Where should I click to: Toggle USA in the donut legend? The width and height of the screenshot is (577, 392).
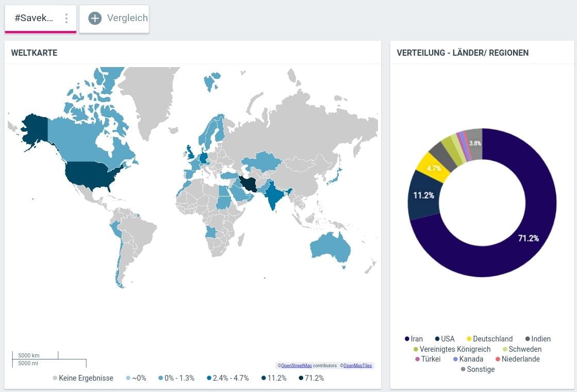(444, 339)
